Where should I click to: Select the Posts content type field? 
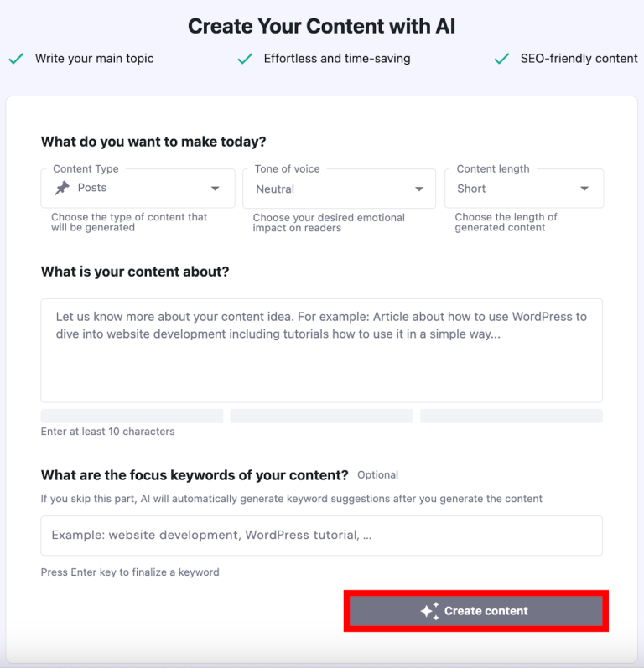click(x=126, y=189)
